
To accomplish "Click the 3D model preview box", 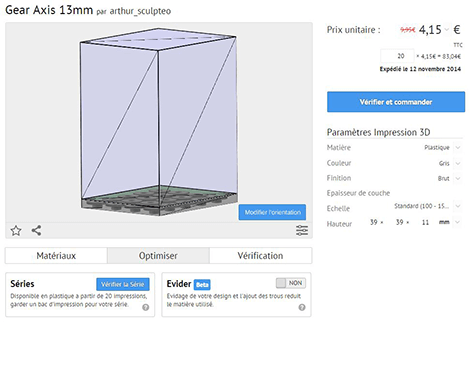I will coord(159,122).
